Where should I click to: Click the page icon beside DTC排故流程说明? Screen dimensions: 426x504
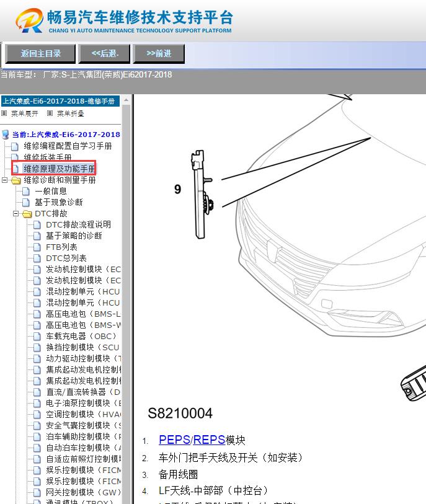tap(37, 225)
